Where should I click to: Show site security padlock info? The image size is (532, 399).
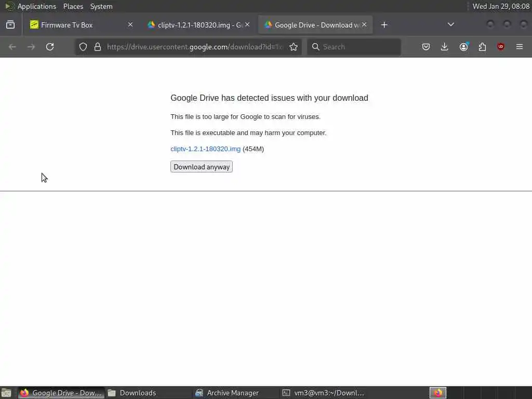point(98,47)
